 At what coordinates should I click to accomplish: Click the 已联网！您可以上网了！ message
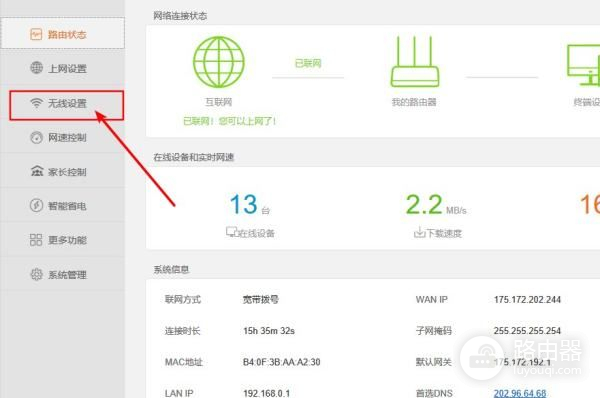(230, 121)
